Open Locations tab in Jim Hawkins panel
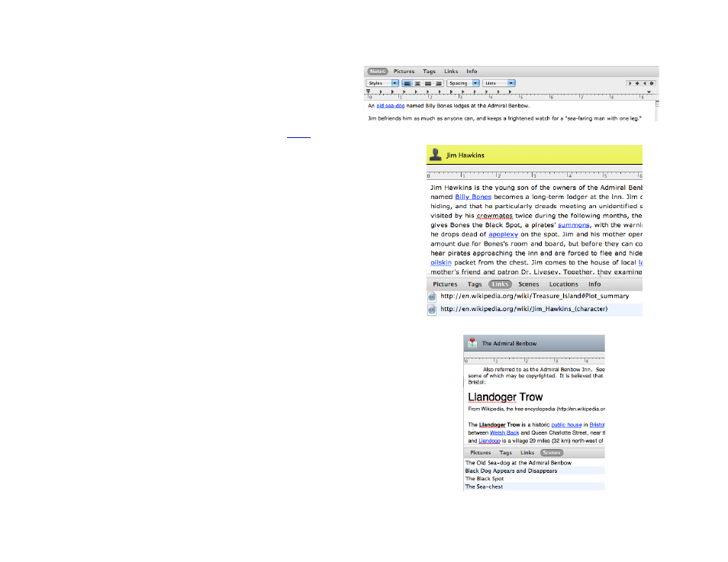Viewport: 728px width, 562px height. click(564, 284)
